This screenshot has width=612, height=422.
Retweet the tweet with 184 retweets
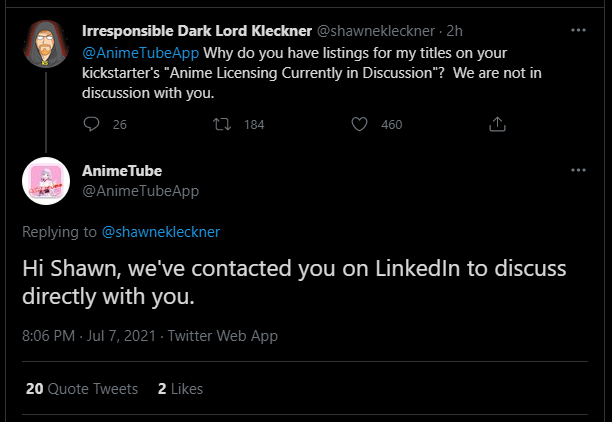[x=227, y=124]
